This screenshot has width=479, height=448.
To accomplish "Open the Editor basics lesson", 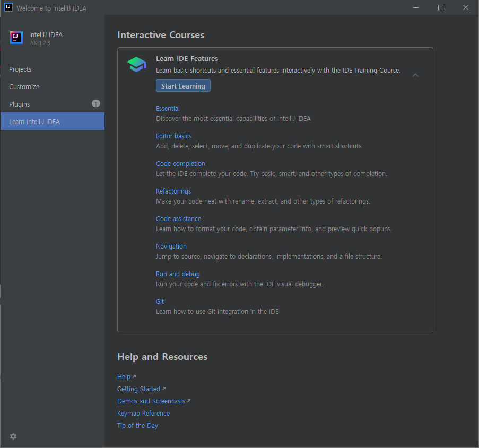I will [173, 136].
